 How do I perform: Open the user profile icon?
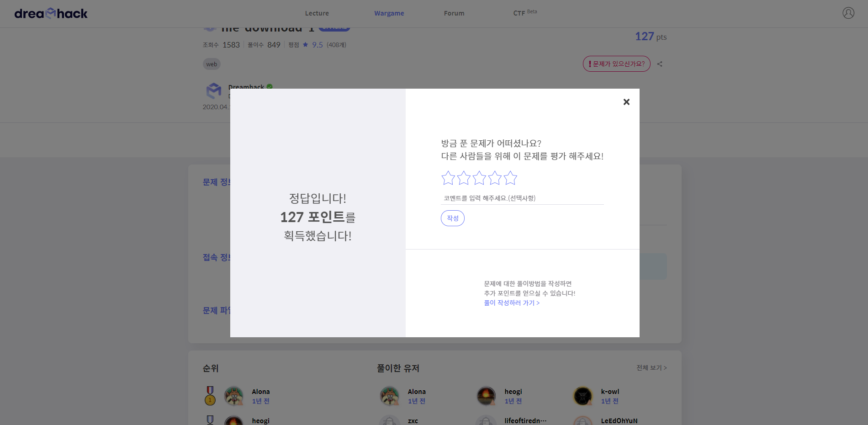[x=848, y=13]
